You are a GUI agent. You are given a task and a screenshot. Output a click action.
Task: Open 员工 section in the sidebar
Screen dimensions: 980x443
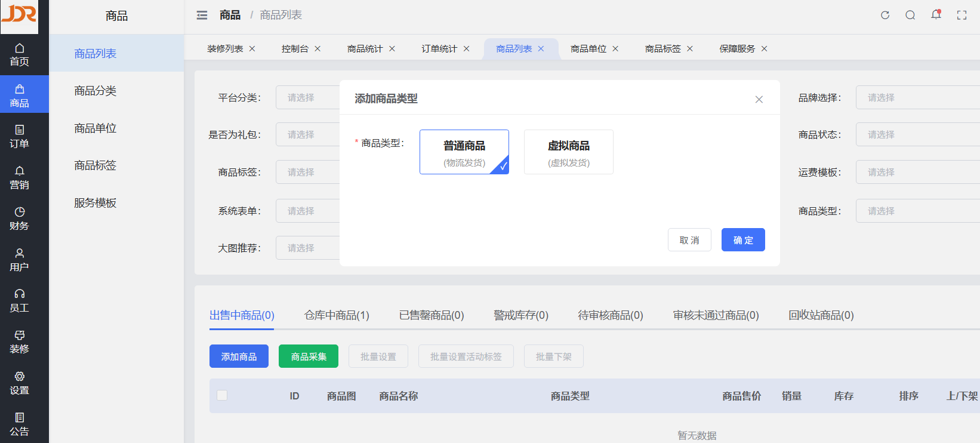point(19,301)
